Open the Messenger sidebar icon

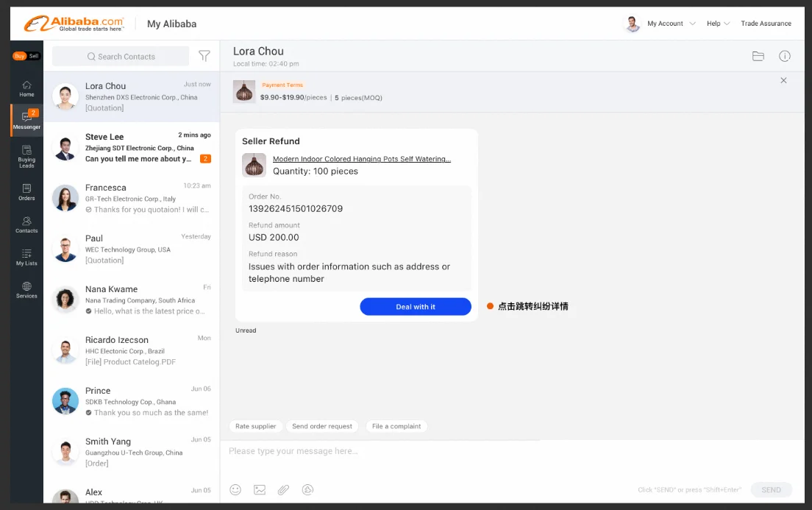[x=26, y=120]
